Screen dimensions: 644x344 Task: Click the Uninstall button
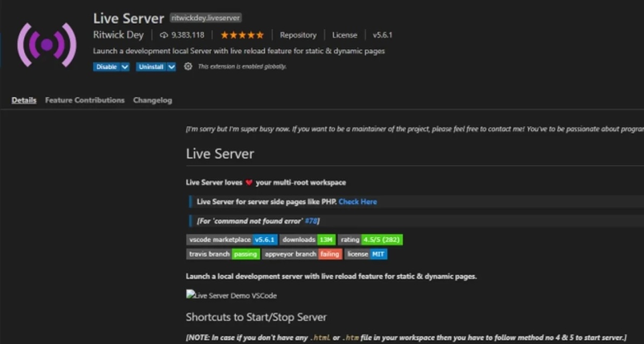pos(151,66)
